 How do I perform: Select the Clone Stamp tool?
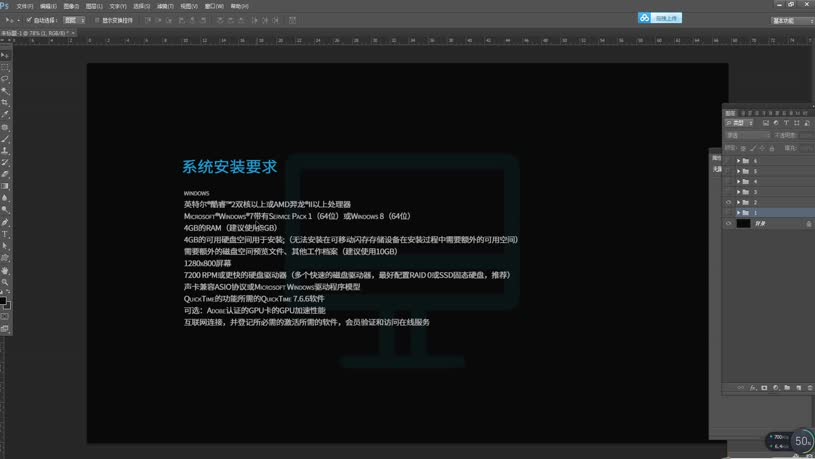point(5,151)
